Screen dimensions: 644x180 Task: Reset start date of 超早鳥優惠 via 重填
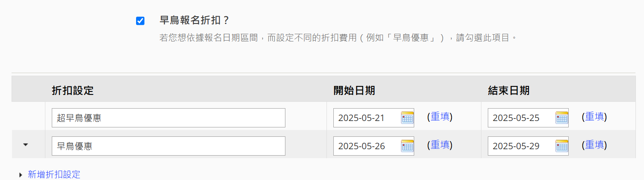pyautogui.click(x=440, y=117)
